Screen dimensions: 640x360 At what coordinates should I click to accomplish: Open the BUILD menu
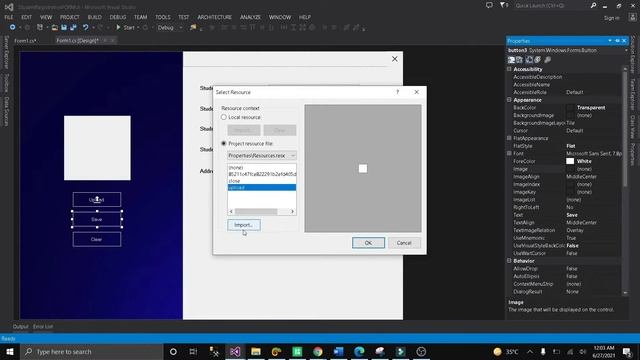click(95, 17)
